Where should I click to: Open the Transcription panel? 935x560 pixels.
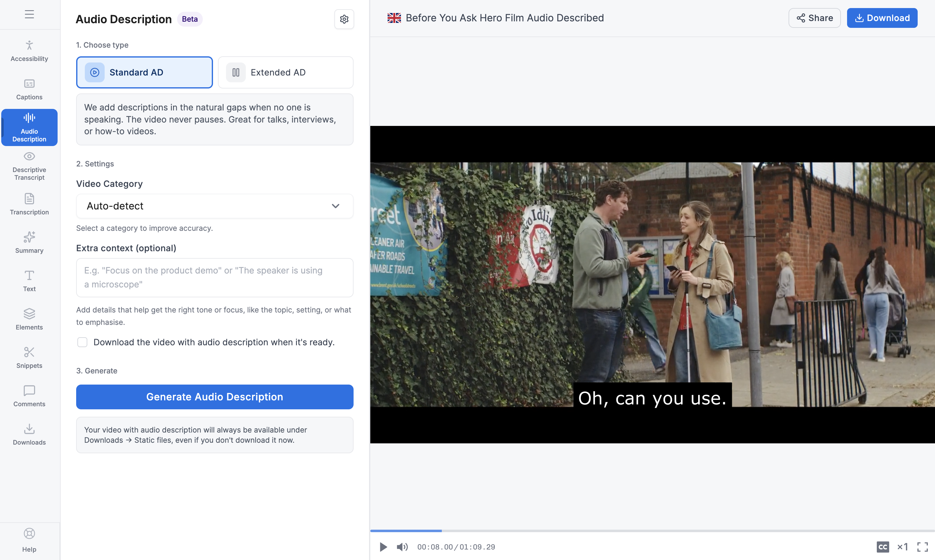(29, 205)
